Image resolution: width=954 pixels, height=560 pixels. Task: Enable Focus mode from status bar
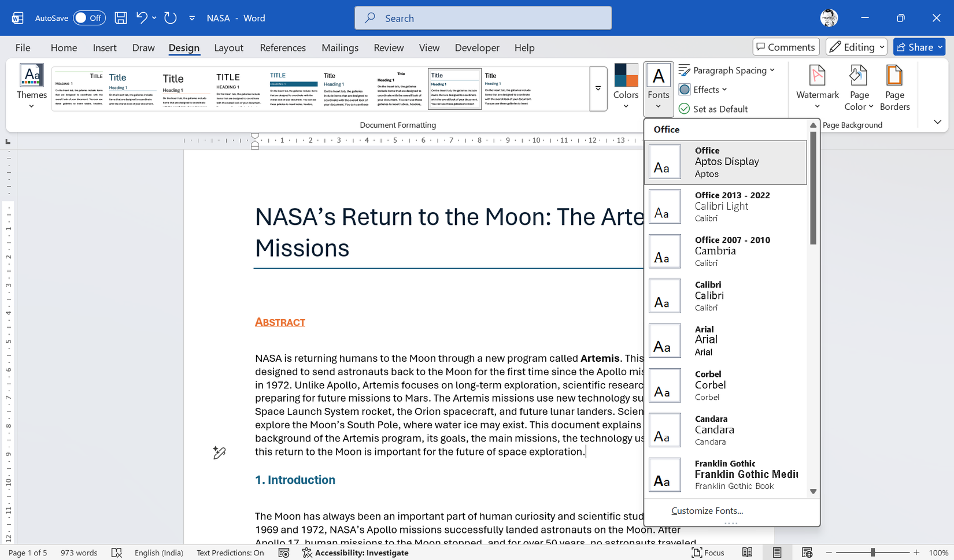coord(708,552)
